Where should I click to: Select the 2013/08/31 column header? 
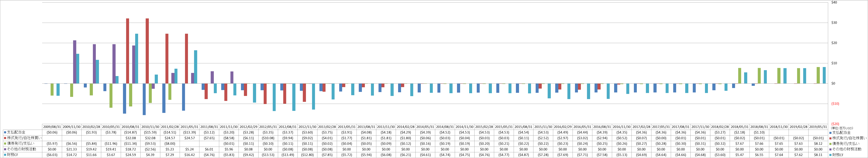(366, 127)
